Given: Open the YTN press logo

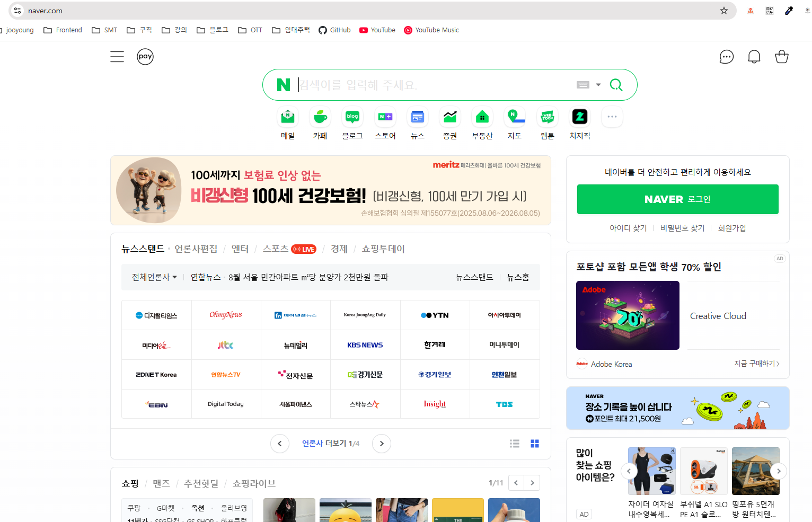Looking at the screenshot, I should click(435, 315).
